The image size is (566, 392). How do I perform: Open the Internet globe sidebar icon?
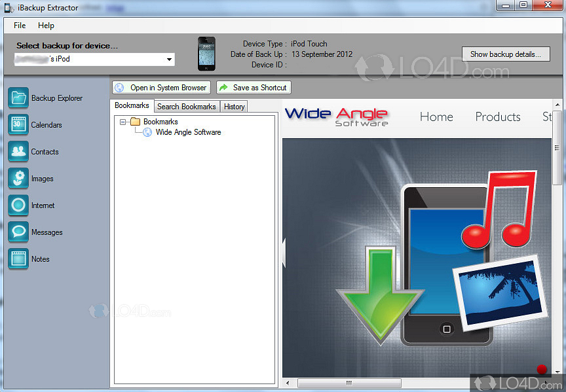[18, 205]
